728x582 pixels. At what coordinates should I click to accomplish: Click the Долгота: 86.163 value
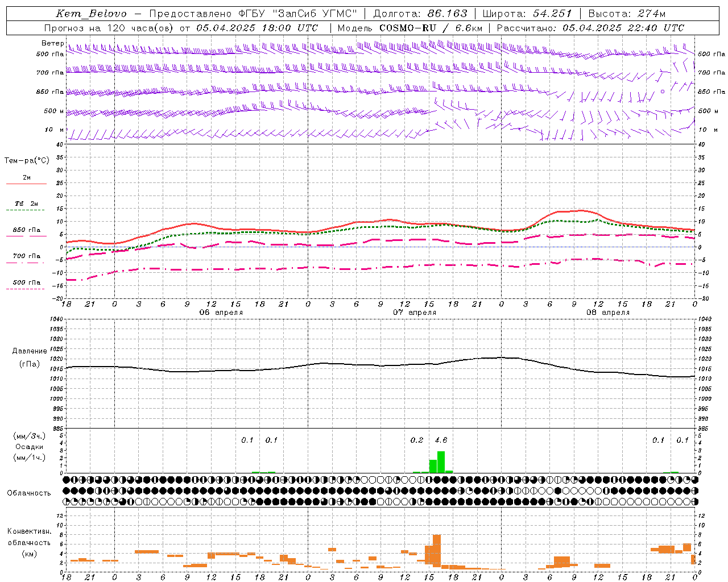(x=420, y=14)
